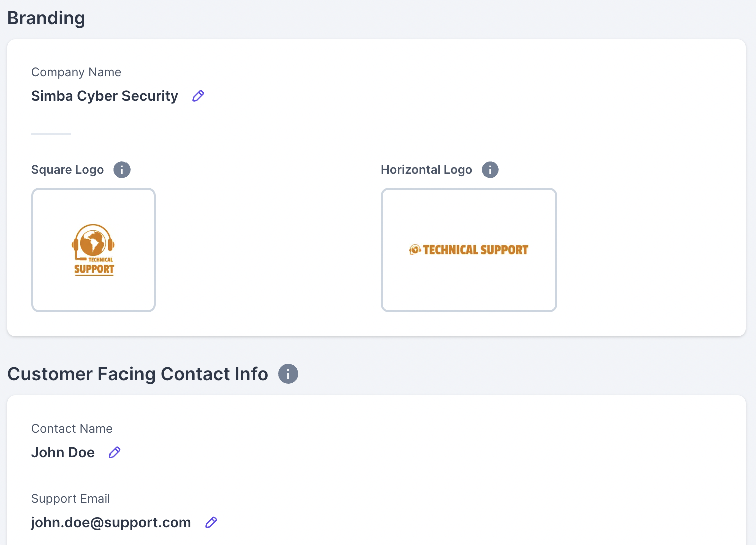Select the John Doe name text

point(63,452)
